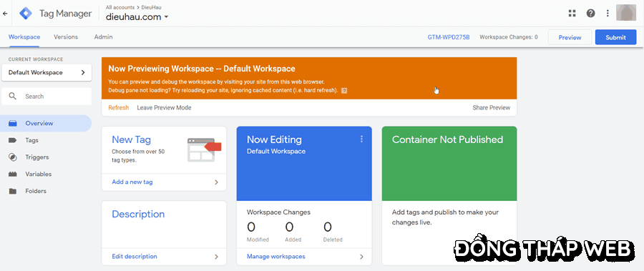Click the Add a new tag link
Screen dimensions: 644x271
pyautogui.click(x=132, y=182)
